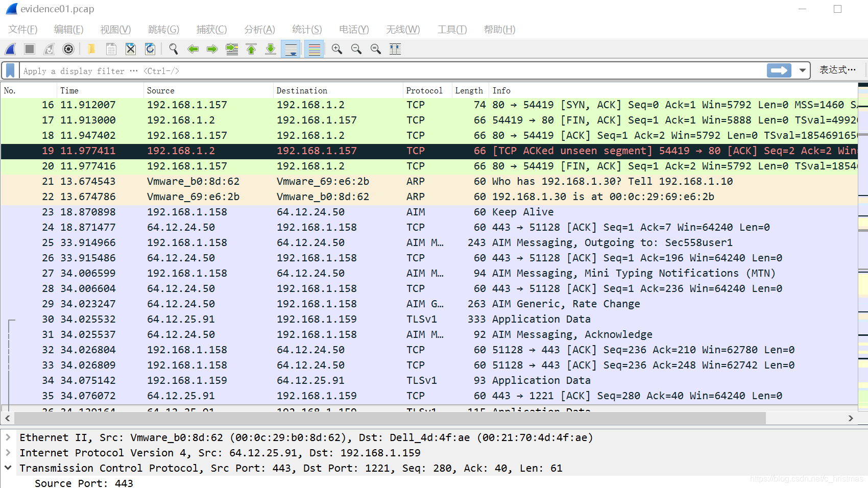Open the display filter history dropdown

(x=803, y=70)
